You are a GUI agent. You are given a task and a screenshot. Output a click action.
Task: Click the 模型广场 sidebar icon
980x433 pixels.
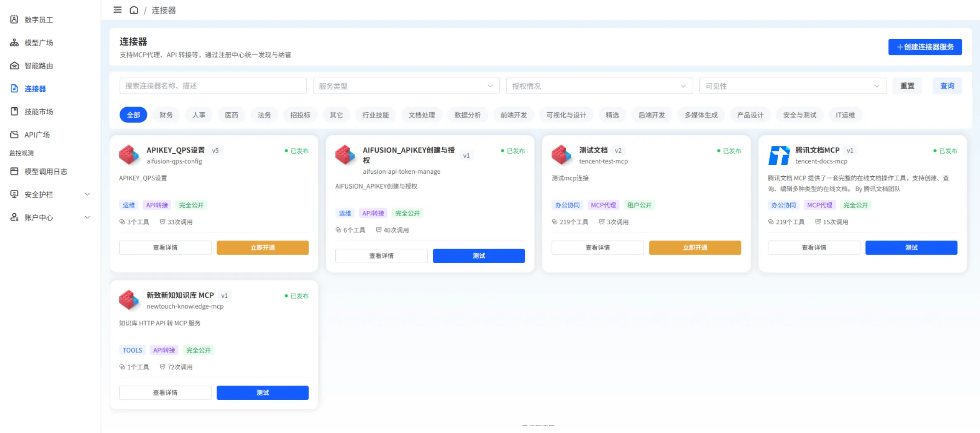tap(14, 43)
